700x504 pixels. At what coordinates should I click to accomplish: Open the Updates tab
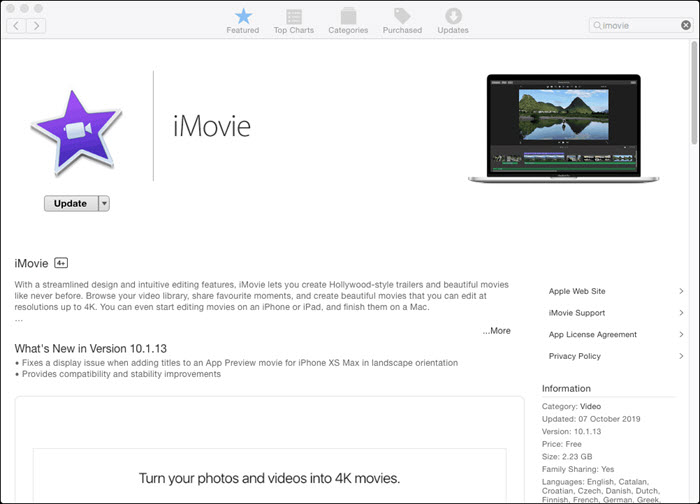click(453, 21)
